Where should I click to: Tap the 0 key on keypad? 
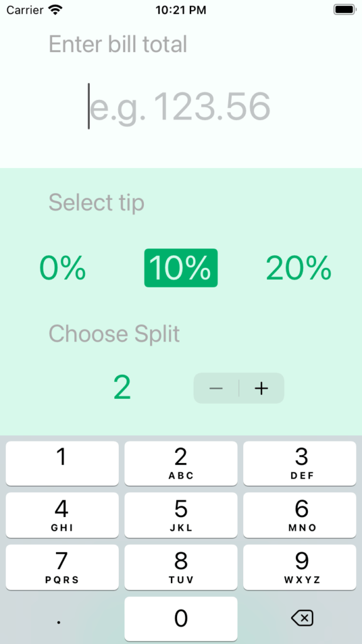coord(180,619)
